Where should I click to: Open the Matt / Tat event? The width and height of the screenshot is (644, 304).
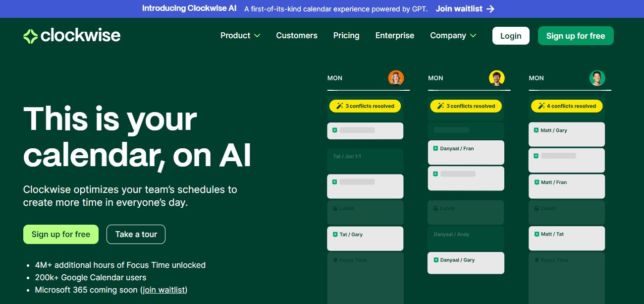click(567, 238)
